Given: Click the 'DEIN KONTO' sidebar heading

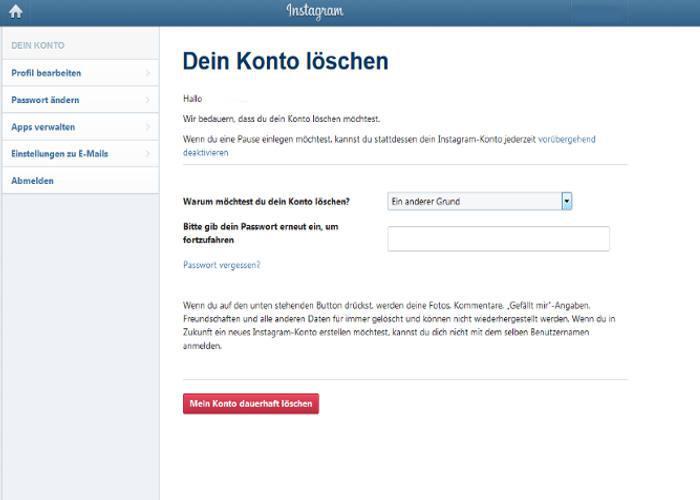Looking at the screenshot, I should point(38,46).
